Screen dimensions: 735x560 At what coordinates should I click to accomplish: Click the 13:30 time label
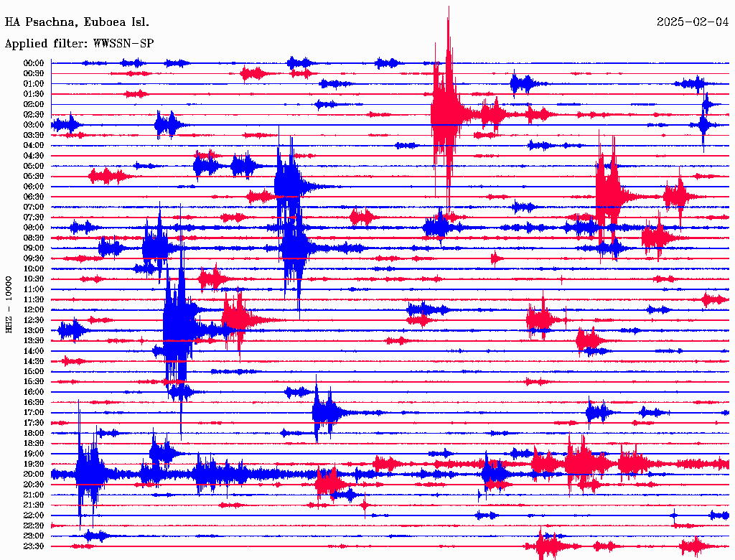(x=34, y=340)
